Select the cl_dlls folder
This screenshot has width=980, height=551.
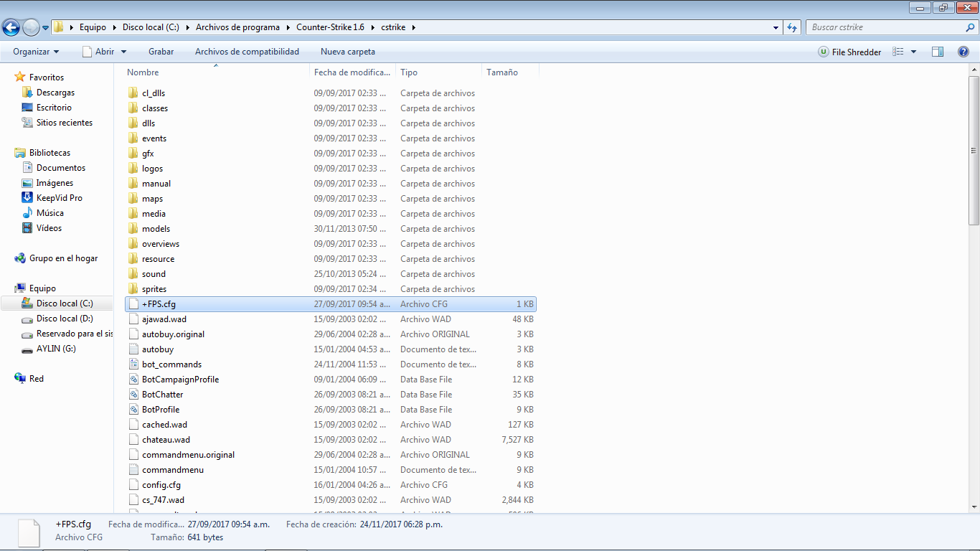pyautogui.click(x=154, y=93)
